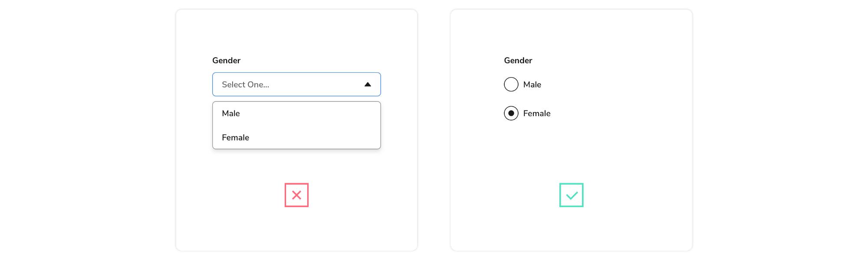Click the "Select One..." placeholder text
The width and height of the screenshot is (868, 260).
tap(245, 84)
